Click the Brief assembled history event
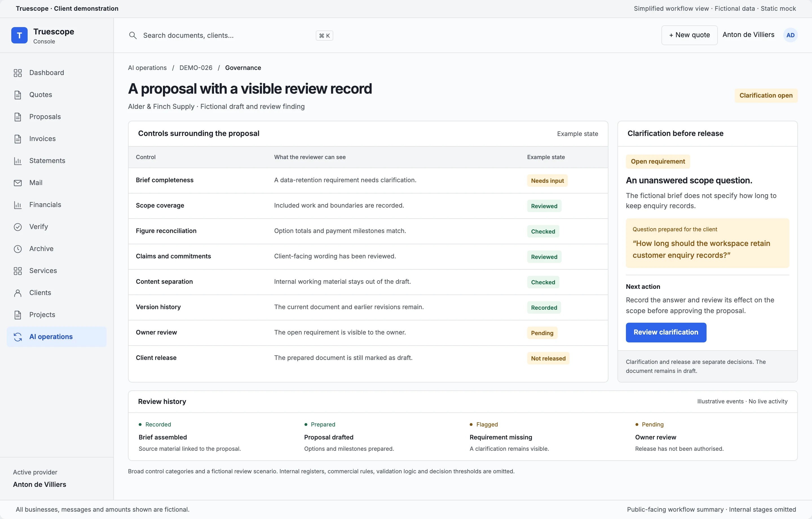This screenshot has width=812, height=519. tap(189, 437)
